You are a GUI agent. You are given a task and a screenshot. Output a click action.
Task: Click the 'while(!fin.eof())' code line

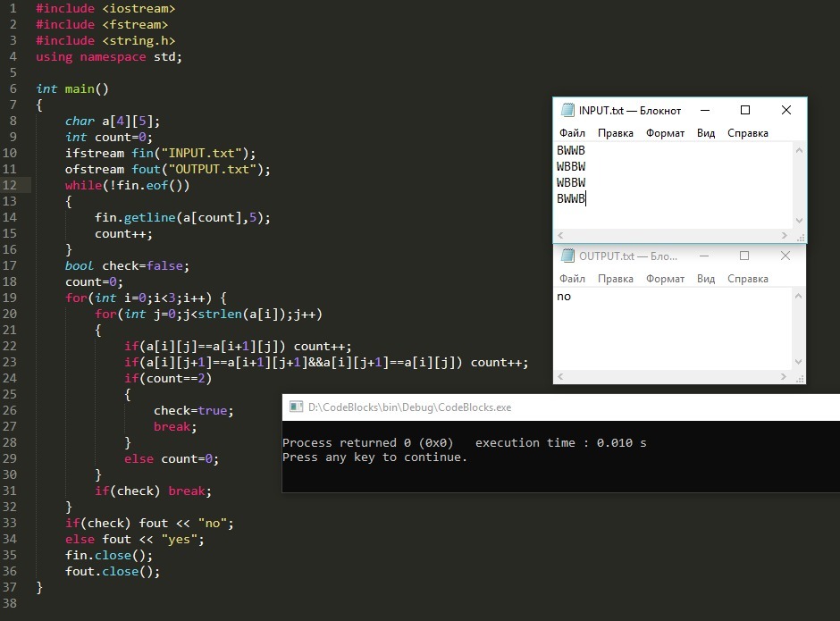(x=128, y=185)
